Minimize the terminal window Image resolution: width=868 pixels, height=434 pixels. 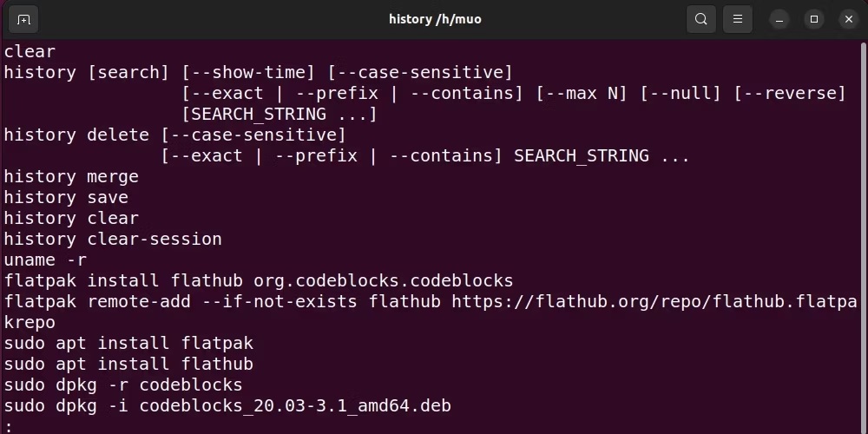click(x=779, y=19)
